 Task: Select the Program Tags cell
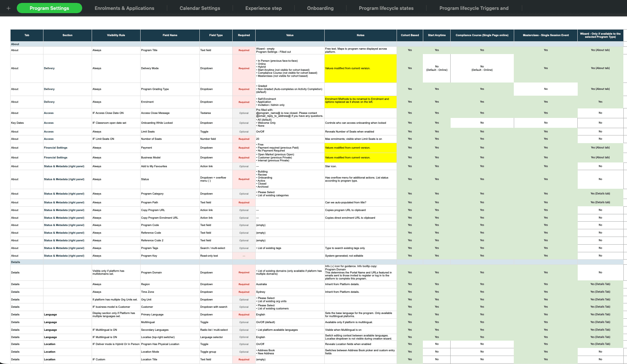(x=170, y=248)
